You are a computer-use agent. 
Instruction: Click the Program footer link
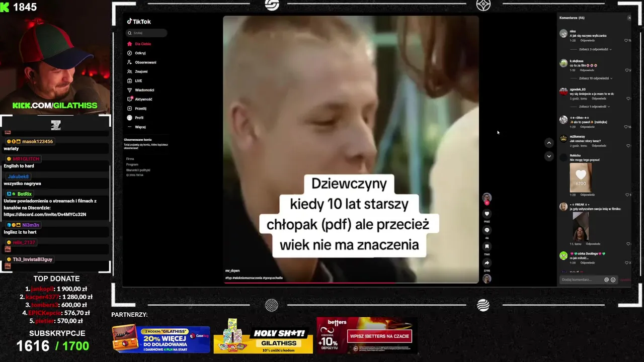(132, 164)
